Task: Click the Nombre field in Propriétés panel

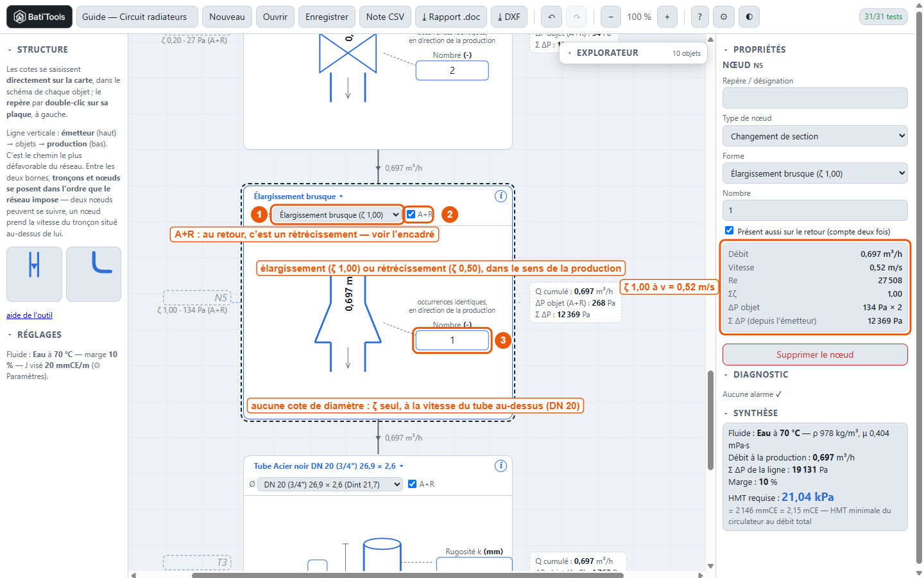Action: (x=815, y=211)
